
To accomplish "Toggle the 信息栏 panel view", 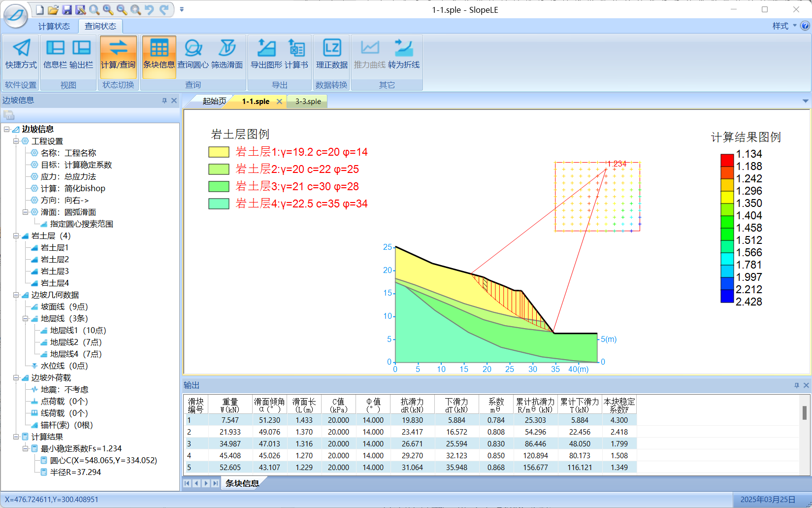I will click(55, 55).
